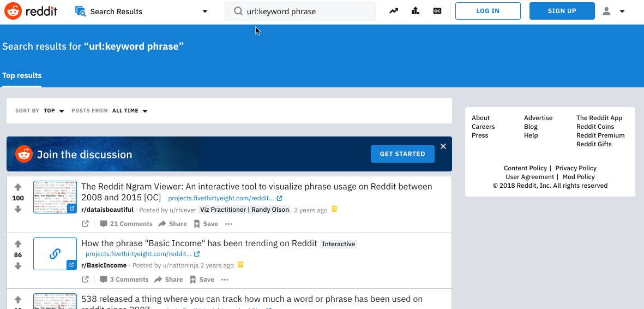Downvote the Reddit Ngram Viewer post
The width and height of the screenshot is (644, 309).
[x=17, y=210]
